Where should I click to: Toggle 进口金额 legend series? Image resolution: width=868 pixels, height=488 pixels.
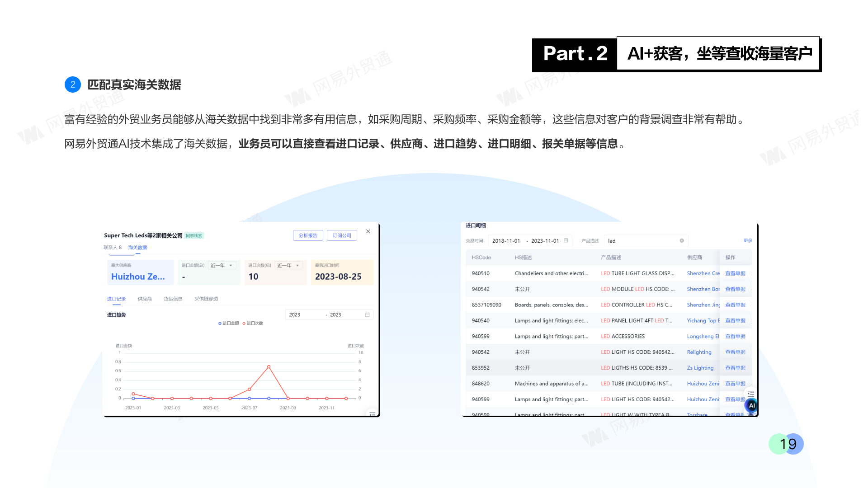click(229, 323)
